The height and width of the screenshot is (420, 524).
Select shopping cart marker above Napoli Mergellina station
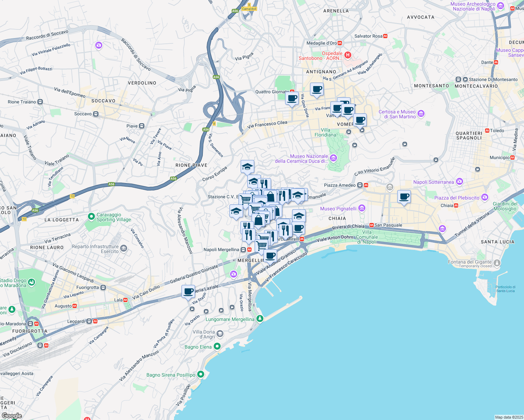tap(261, 246)
